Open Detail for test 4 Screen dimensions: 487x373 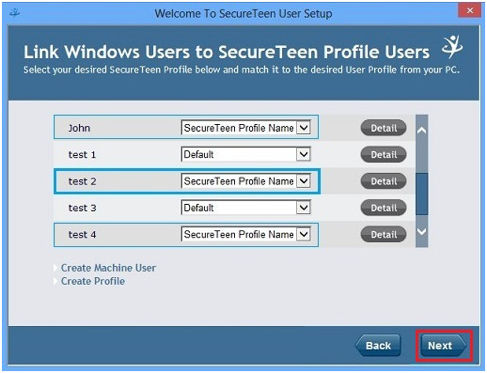(384, 235)
